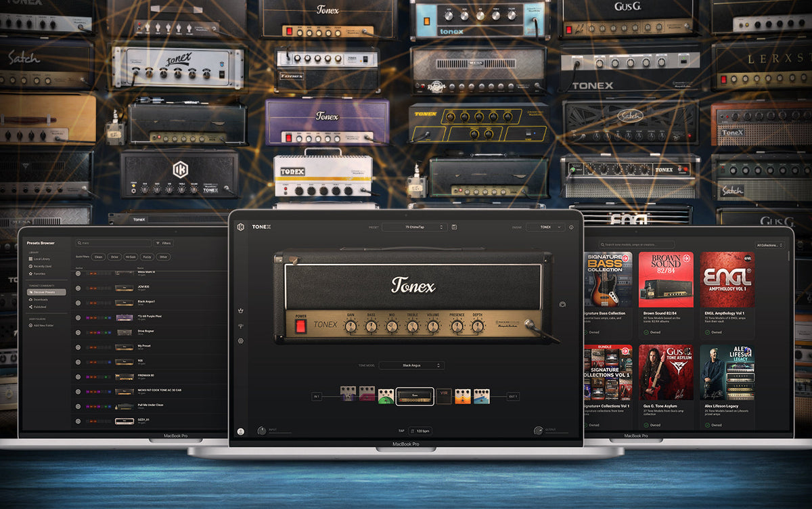This screenshot has width=812, height=509.
Task: Select the orange pedal in the signal chain
Action: tap(463, 397)
